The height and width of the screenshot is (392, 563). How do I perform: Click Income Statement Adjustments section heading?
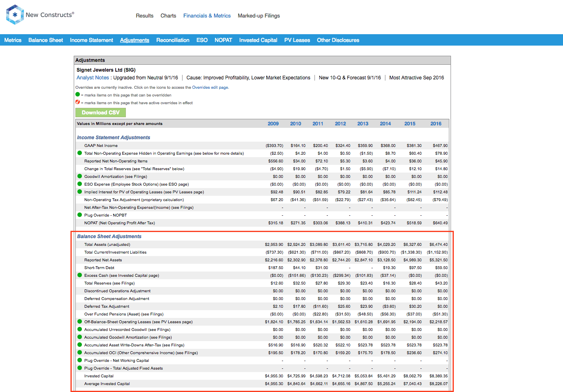[114, 138]
